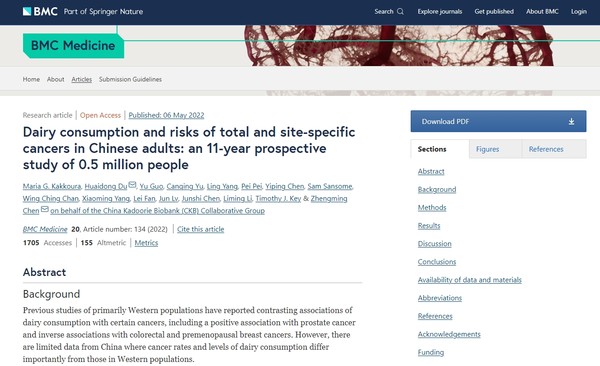Click the download arrow icon on PDF button
Viewport: 600px width, 366px height.
coord(571,122)
